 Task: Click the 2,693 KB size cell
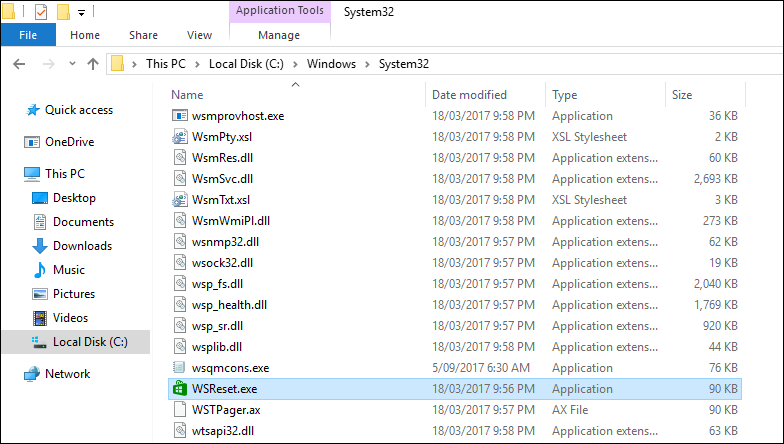716,179
